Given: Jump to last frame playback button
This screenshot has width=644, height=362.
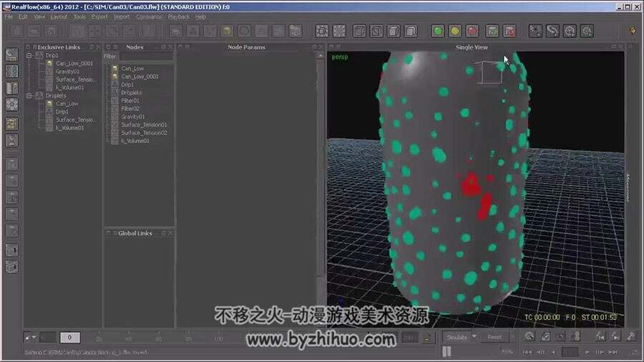Looking at the screenshot, I should [613, 352].
